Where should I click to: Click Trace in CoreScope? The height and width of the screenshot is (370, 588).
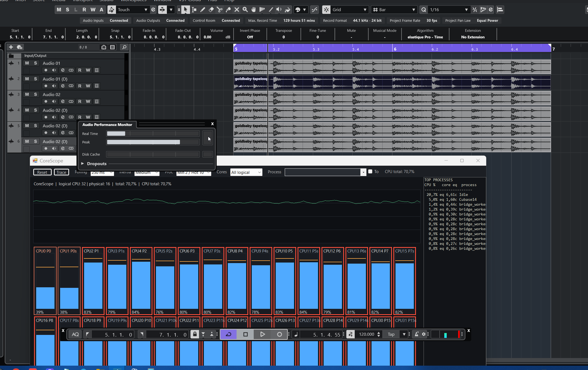(x=61, y=172)
